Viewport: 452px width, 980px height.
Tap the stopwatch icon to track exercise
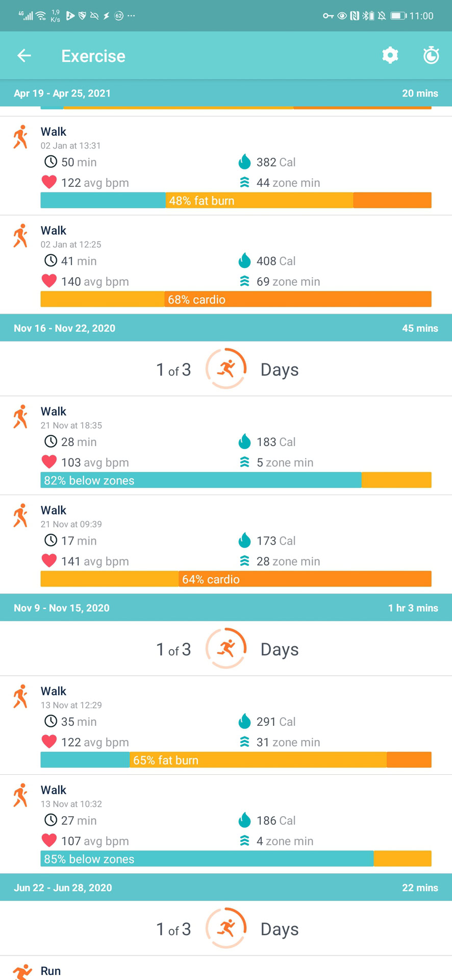click(431, 56)
